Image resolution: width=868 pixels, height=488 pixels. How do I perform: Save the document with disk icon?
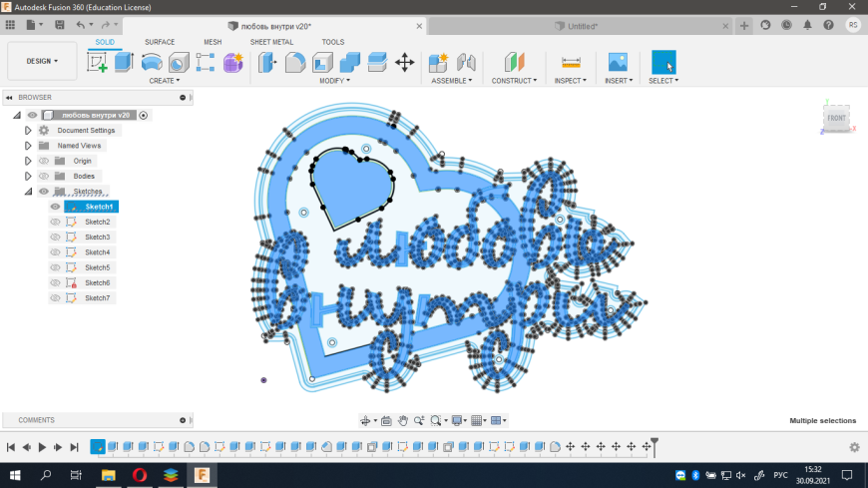[59, 25]
